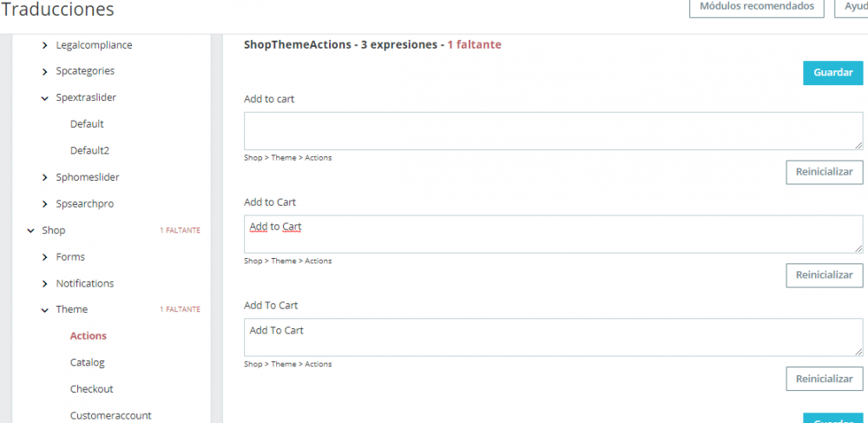
Task: Collapse the Spextraslider tree node
Action: tap(45, 98)
